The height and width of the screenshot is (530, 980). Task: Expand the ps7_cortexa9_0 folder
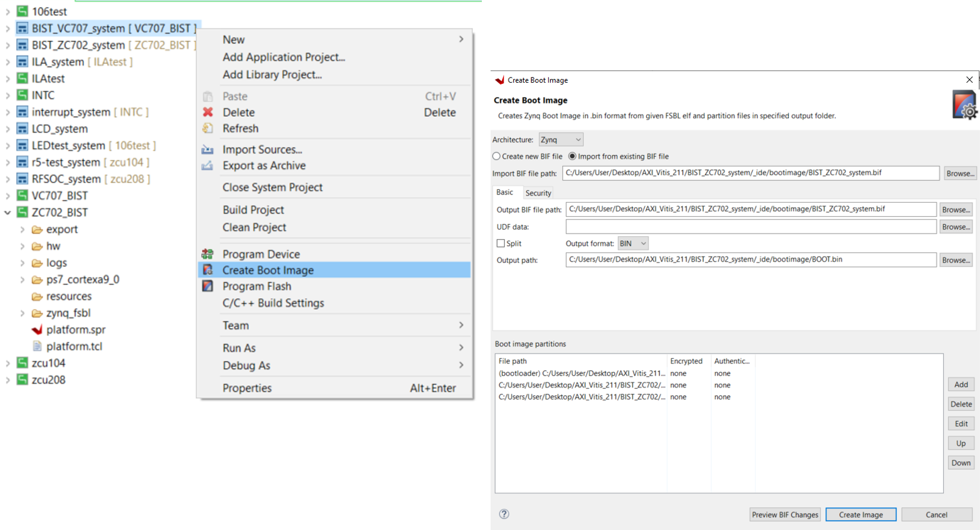click(22, 280)
